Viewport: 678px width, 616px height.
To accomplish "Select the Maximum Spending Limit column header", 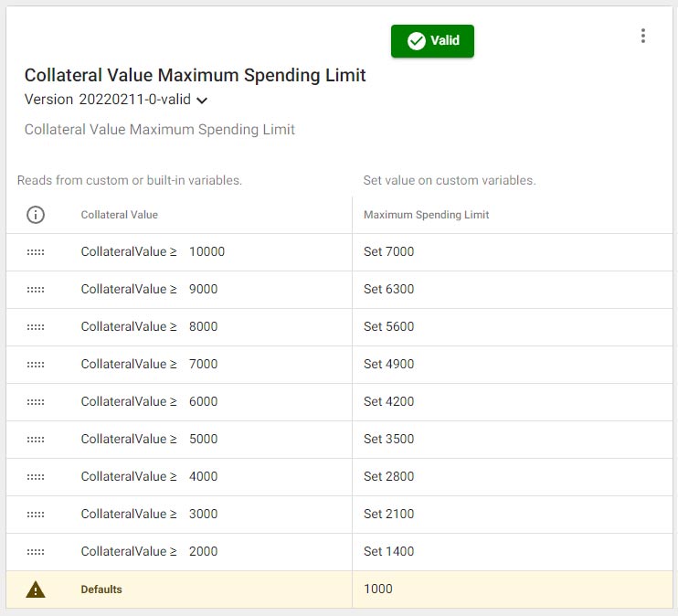I will pos(426,215).
